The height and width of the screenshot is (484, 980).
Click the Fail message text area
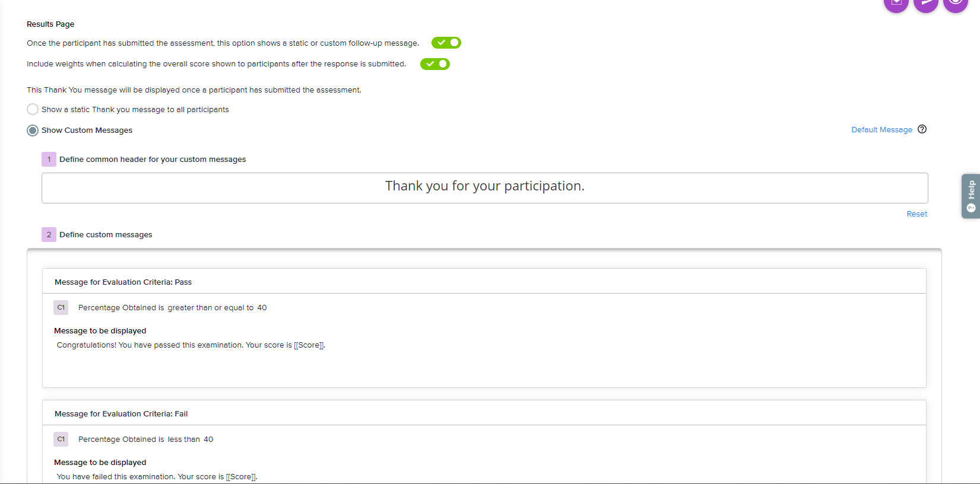click(x=157, y=476)
